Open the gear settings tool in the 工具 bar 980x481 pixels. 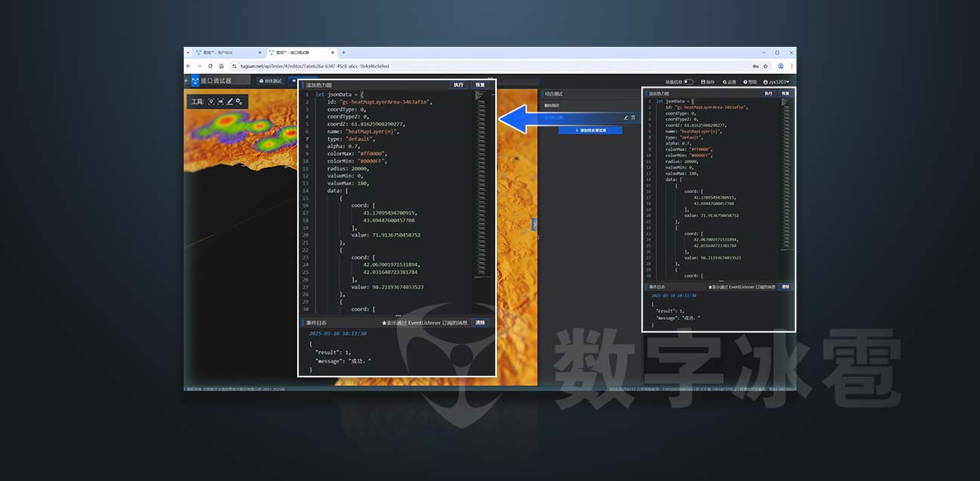239,101
